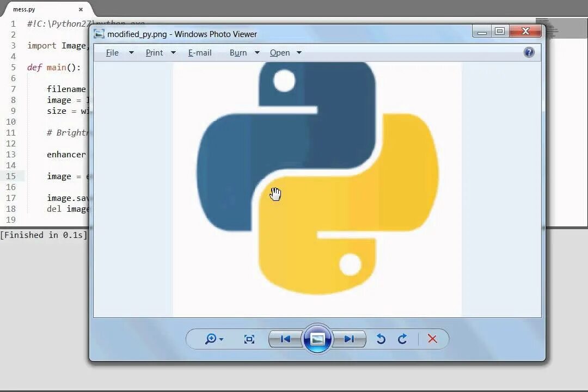This screenshot has height=392, width=588.
Task: Go to the previous photo
Action: [286, 339]
